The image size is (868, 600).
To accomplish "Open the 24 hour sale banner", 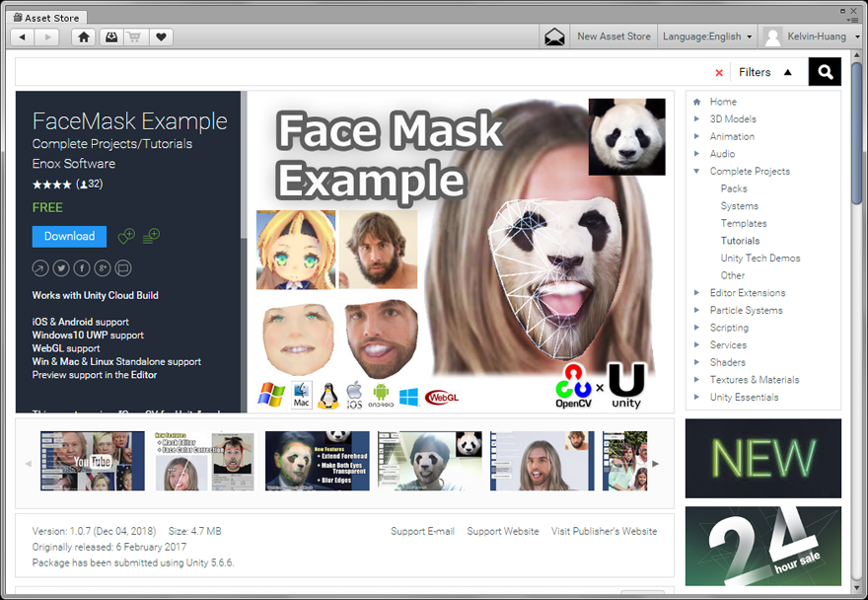I will click(x=763, y=546).
